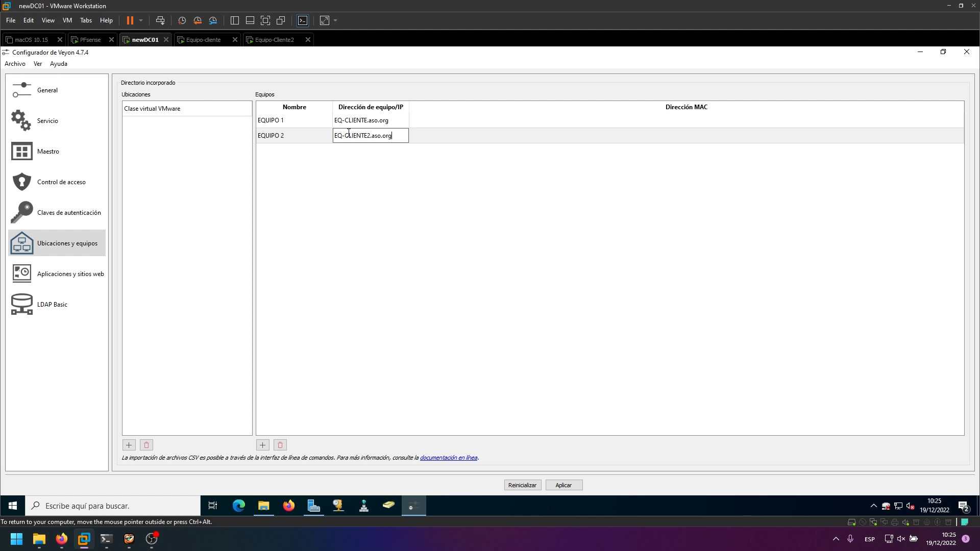
Task: Show hidden system tray icons chevron
Action: tap(873, 506)
